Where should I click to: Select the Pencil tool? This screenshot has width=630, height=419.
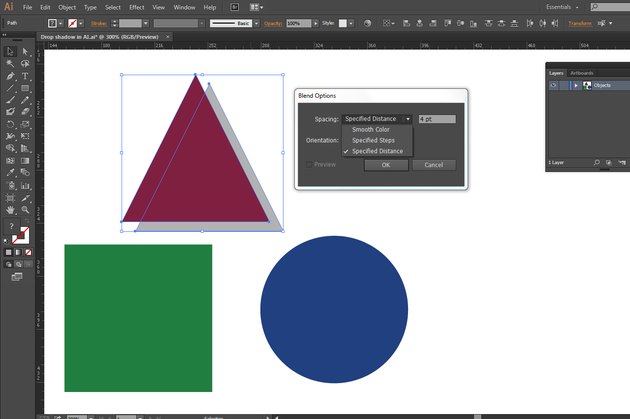(x=25, y=100)
